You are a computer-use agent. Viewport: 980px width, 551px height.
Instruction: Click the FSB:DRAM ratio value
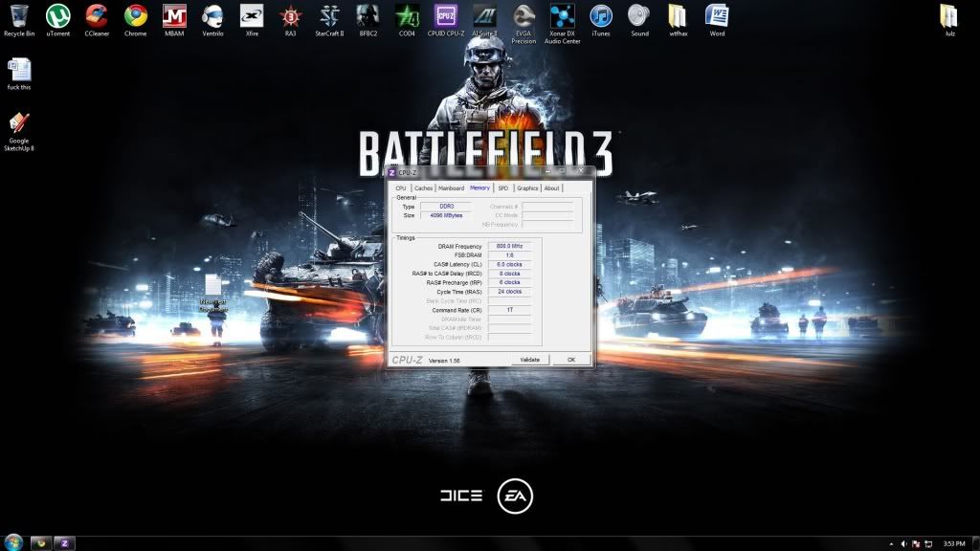(509, 255)
